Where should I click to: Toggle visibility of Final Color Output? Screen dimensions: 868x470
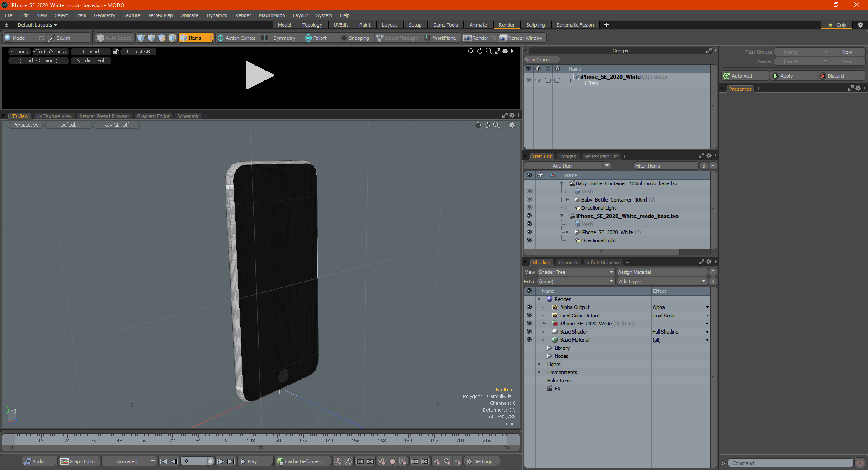click(529, 315)
